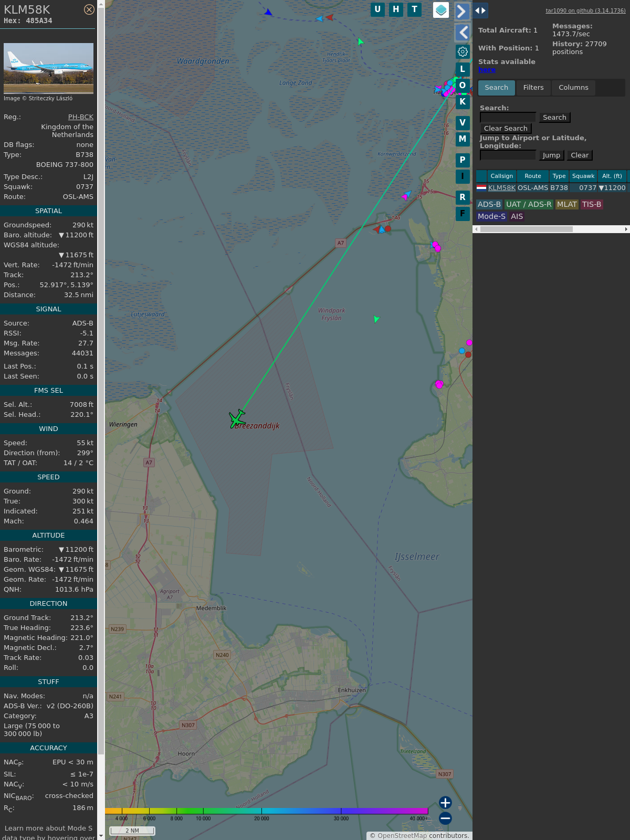Zoom out the map with minus button
This screenshot has height=840, width=630.
pos(445,818)
